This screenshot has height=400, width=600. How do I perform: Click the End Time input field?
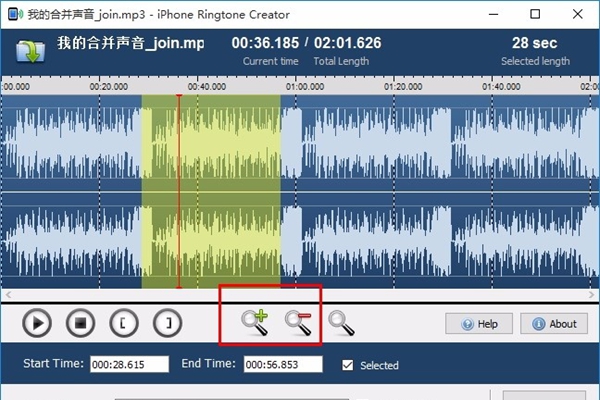pos(283,364)
